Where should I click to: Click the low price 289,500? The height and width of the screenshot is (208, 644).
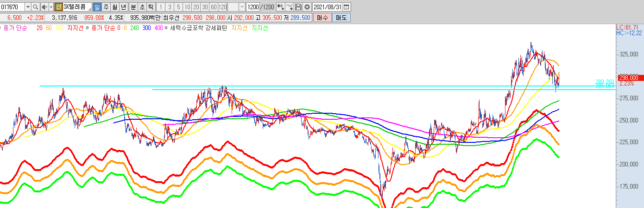pos(300,18)
